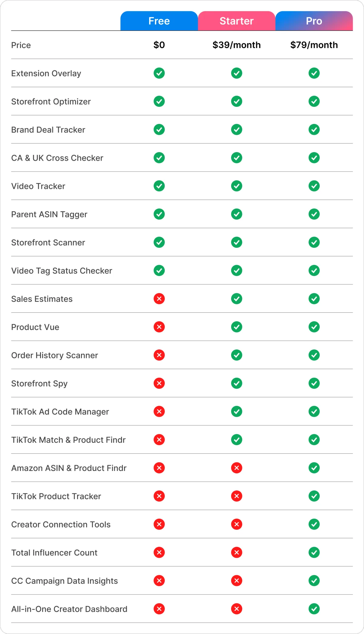Select the Starter plan tab
The image size is (364, 634).
237,21
